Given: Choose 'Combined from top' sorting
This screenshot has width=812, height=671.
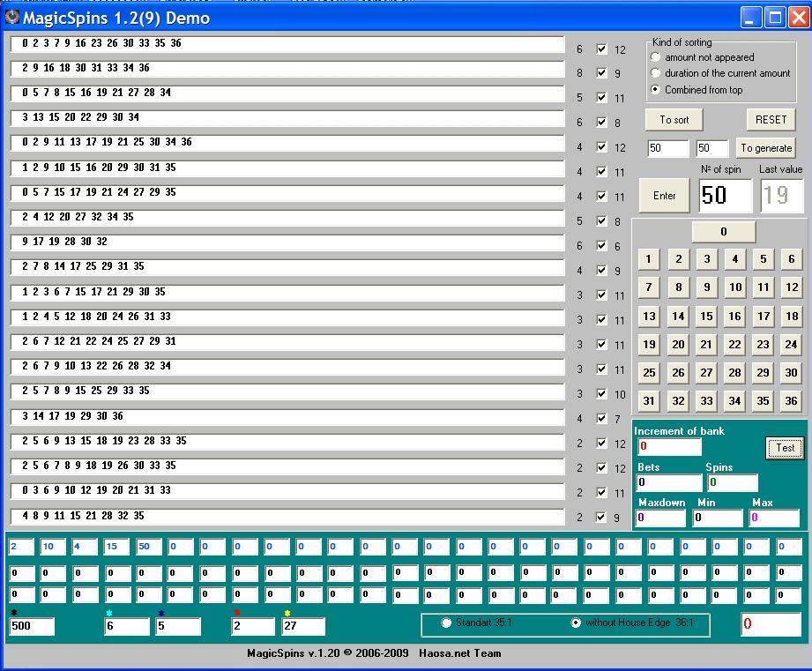Looking at the screenshot, I should (656, 90).
